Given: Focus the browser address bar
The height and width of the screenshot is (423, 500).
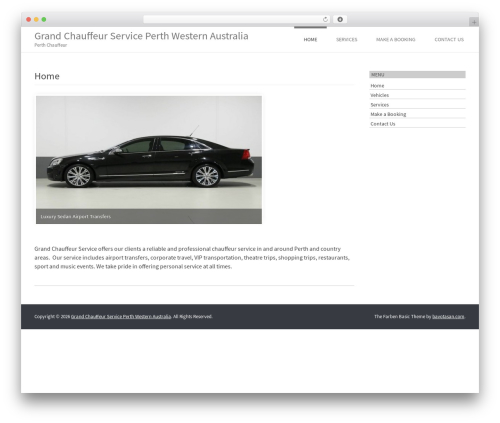Looking at the screenshot, I should (237, 19).
